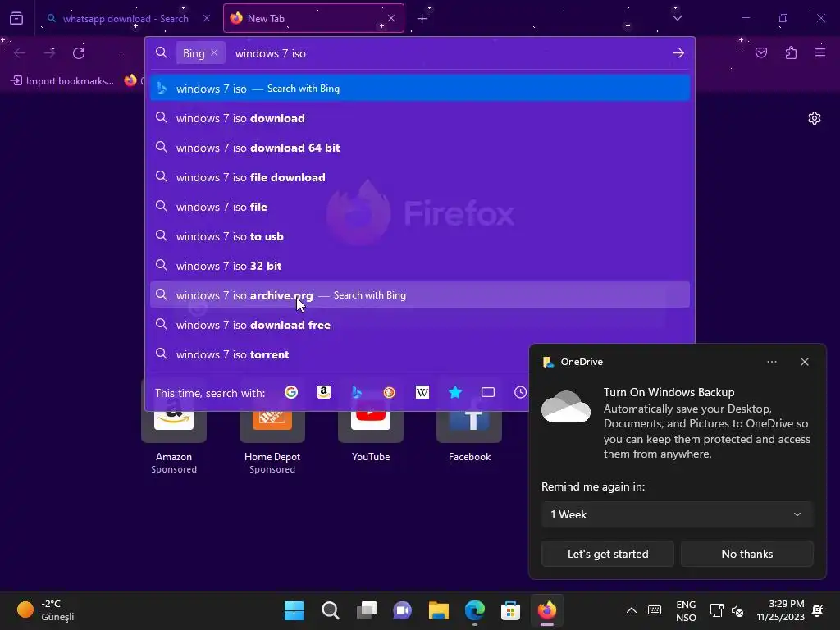Open File Explorer from taskbar

pos(438,610)
